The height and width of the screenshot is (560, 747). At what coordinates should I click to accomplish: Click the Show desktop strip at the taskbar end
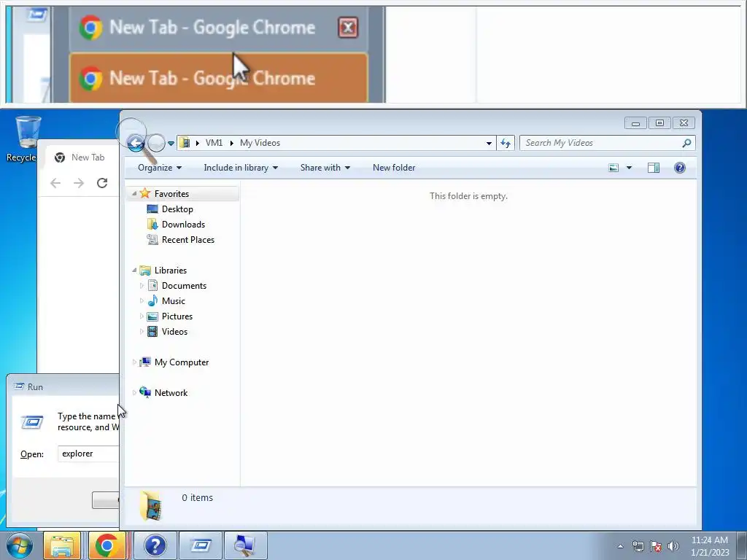coord(742,545)
